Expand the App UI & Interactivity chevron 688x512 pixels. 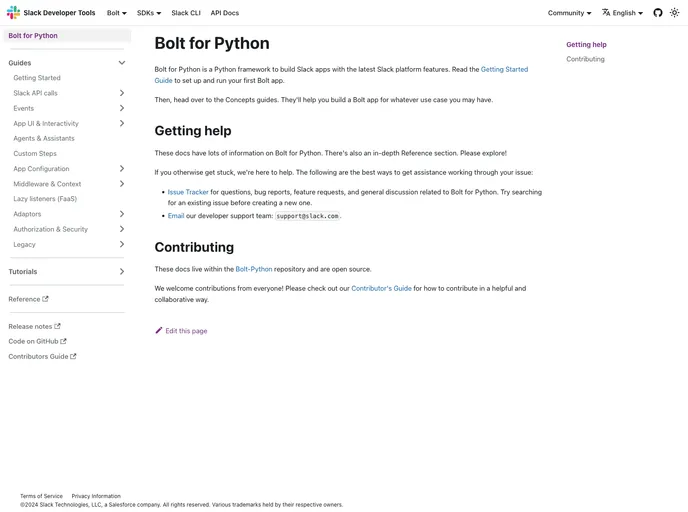point(122,123)
